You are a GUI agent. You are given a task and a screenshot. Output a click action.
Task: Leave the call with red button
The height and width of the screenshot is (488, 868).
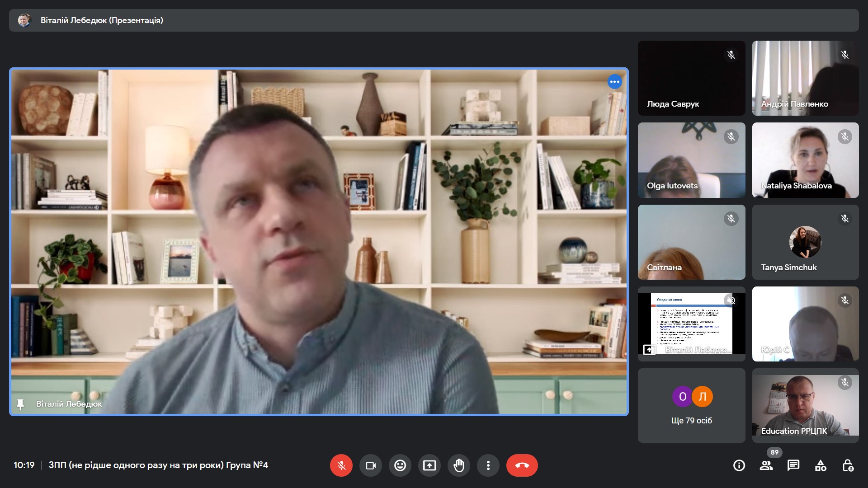[x=522, y=465]
